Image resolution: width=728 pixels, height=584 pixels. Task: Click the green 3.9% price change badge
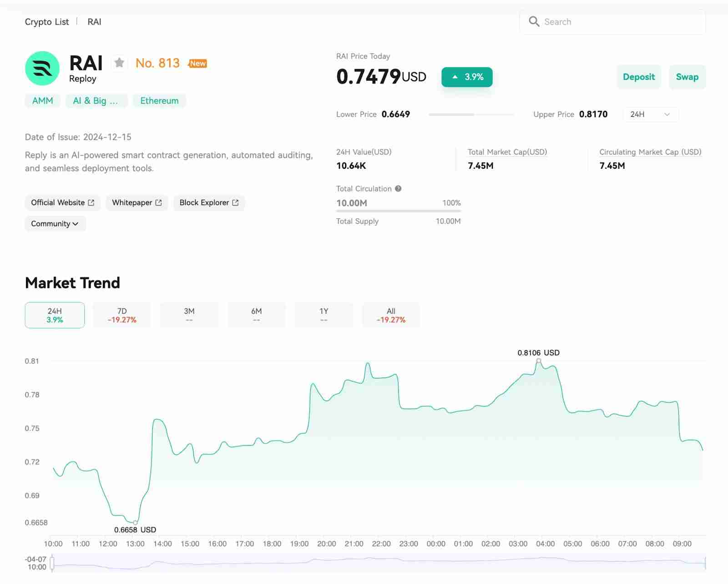point(467,77)
